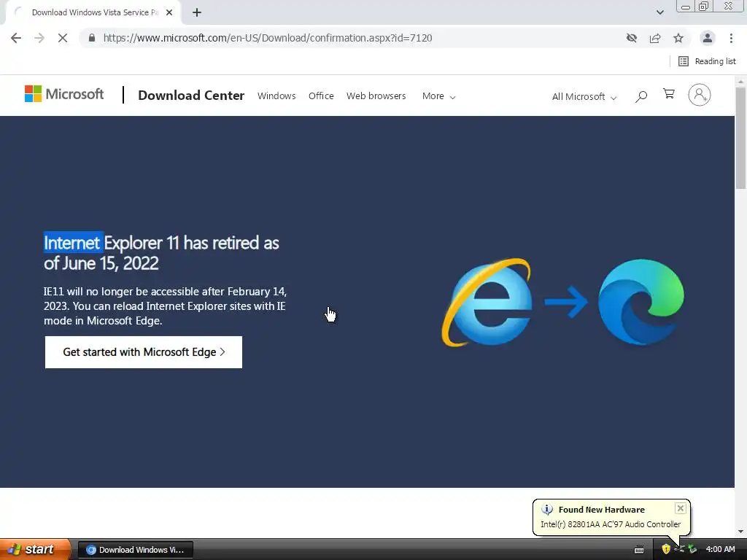
Task: Share this page via share icon
Action: [x=655, y=38]
